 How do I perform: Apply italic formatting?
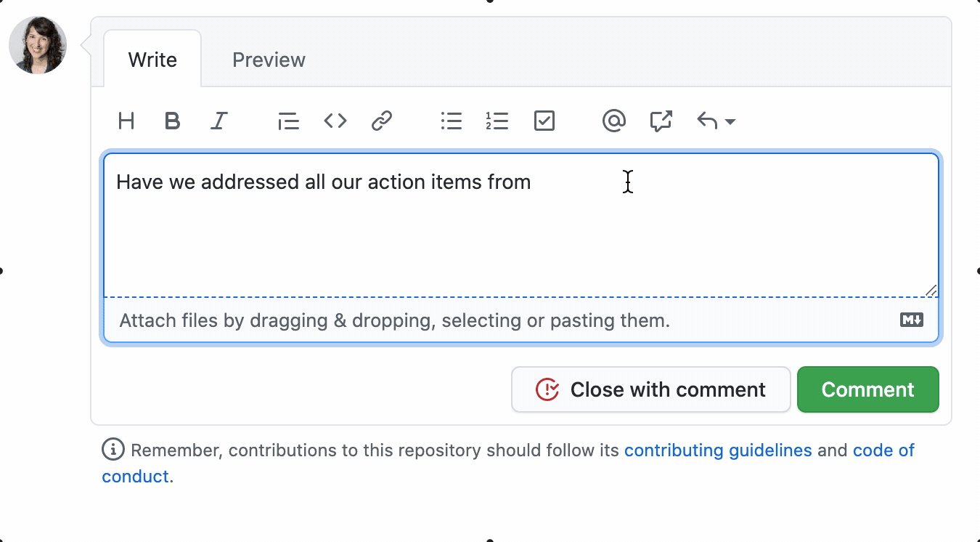pyautogui.click(x=219, y=121)
